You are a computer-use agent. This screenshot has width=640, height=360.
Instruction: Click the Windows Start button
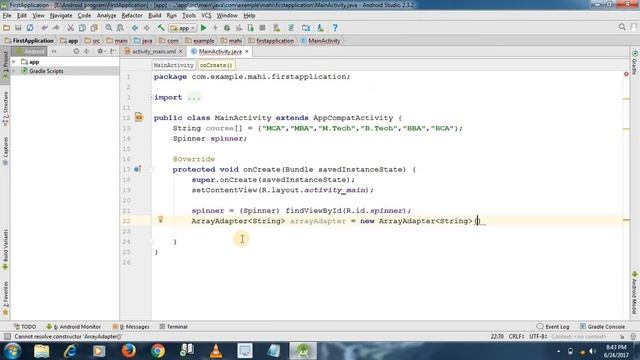coord(12,351)
